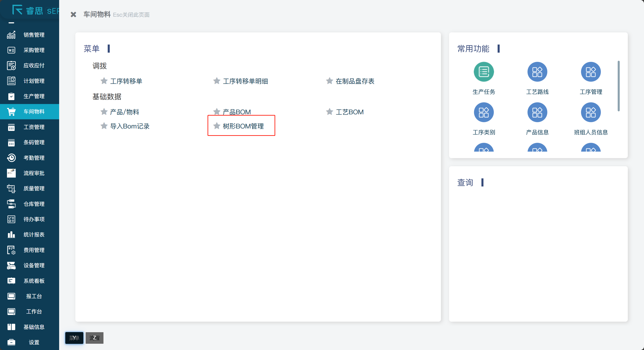This screenshot has width=644, height=350.
Task: Click the 工序管理 shortcut icon
Action: (590, 72)
